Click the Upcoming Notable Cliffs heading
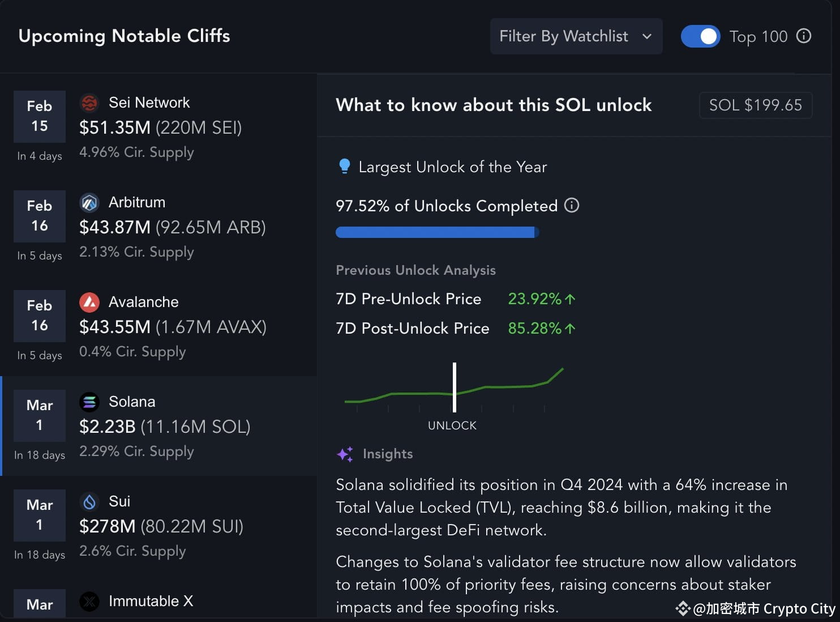The image size is (840, 622). click(125, 36)
